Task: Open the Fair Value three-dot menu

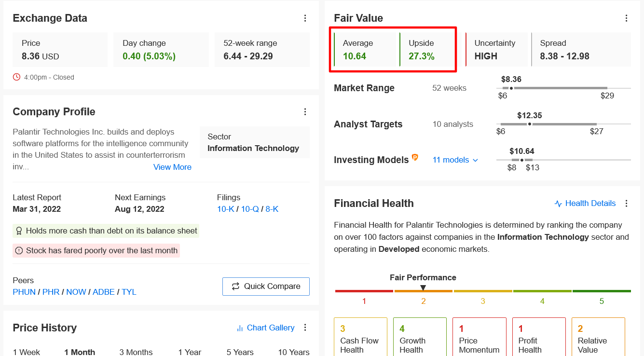Action: [626, 18]
